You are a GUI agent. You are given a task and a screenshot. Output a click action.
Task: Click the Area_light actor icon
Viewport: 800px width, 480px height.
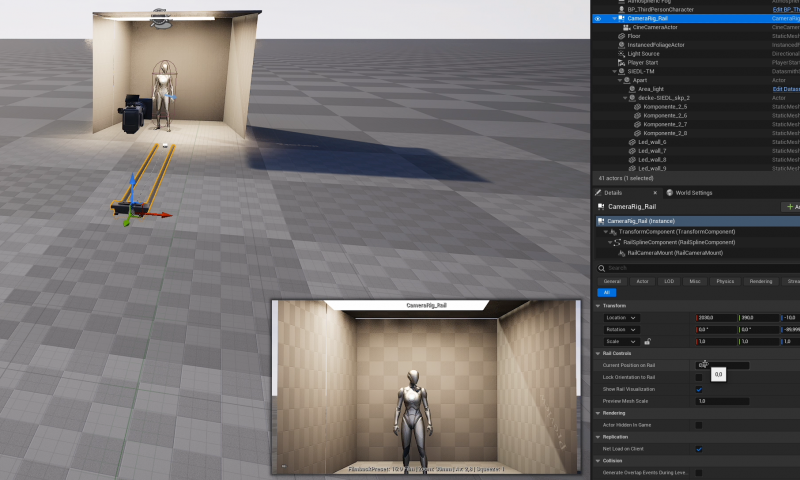(633, 89)
